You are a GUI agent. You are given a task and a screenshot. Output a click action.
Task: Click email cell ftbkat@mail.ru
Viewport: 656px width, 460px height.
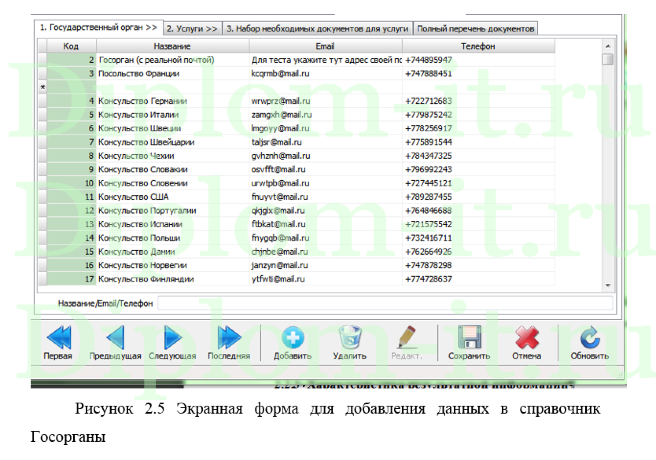(x=325, y=224)
